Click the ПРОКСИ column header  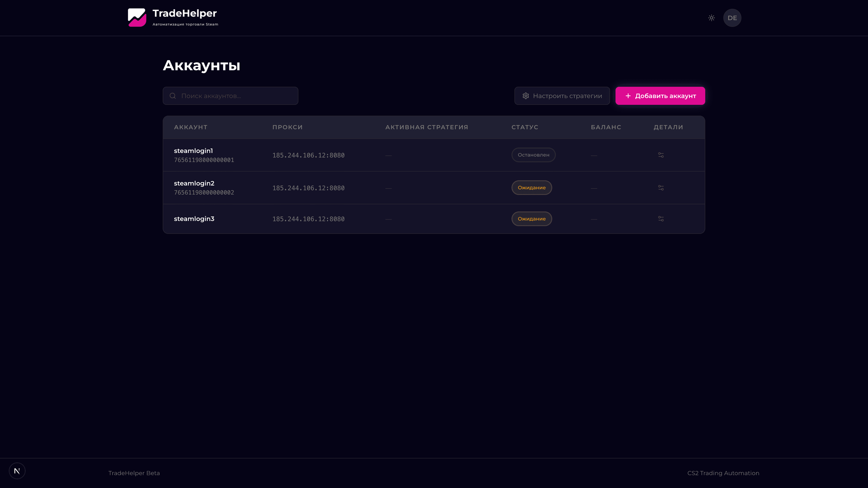tap(288, 127)
